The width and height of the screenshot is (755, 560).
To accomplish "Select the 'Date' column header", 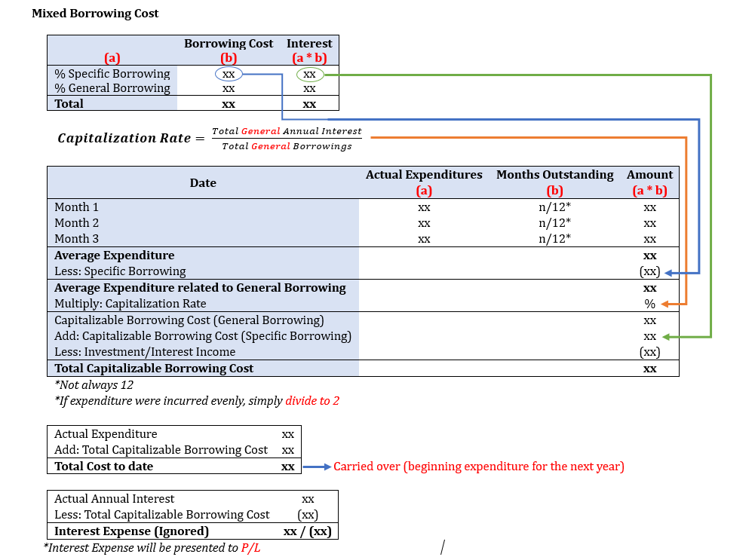I will [203, 183].
